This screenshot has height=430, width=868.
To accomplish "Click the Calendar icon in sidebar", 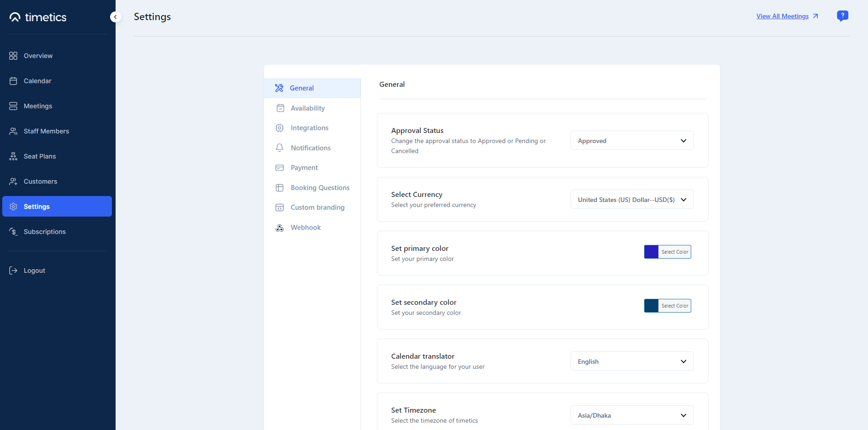I will pos(13,81).
